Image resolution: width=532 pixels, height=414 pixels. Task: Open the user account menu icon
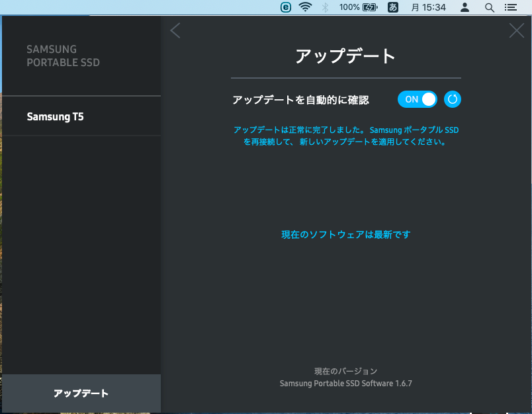465,7
